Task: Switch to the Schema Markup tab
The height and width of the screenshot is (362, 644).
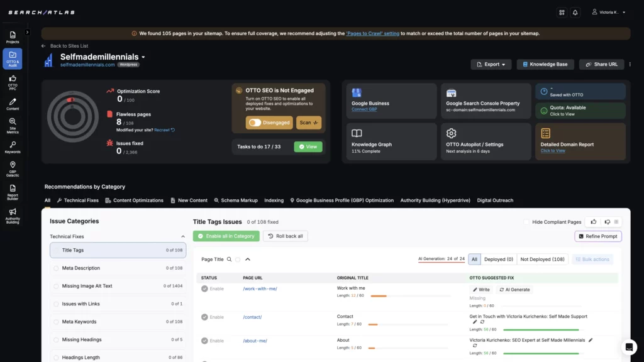Action: click(x=236, y=200)
